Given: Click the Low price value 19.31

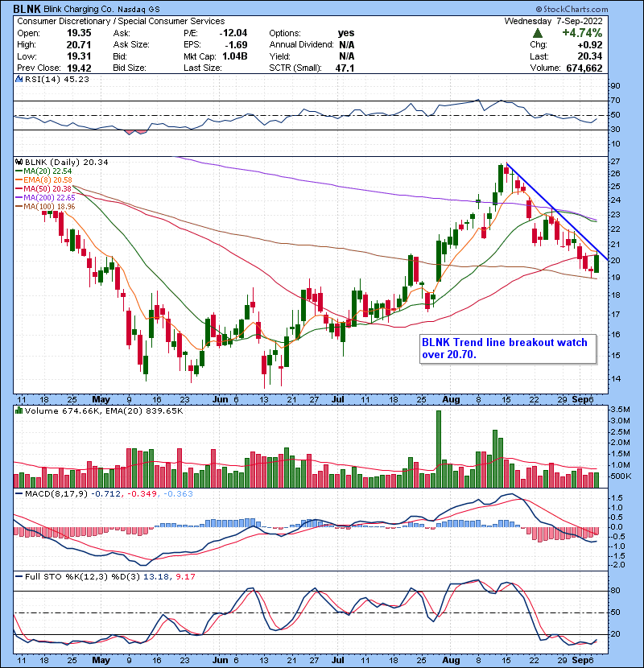Looking at the screenshot, I should tap(79, 56).
